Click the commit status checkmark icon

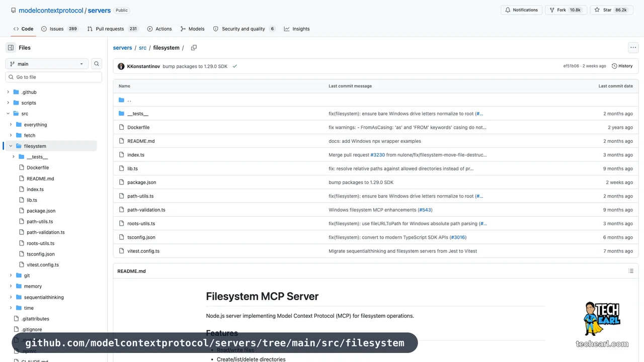click(x=234, y=66)
